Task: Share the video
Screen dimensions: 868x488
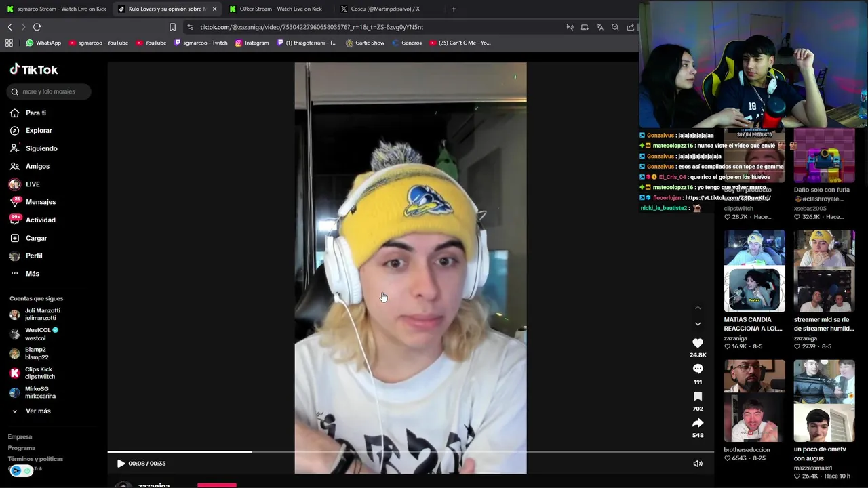Action: pyautogui.click(x=698, y=423)
